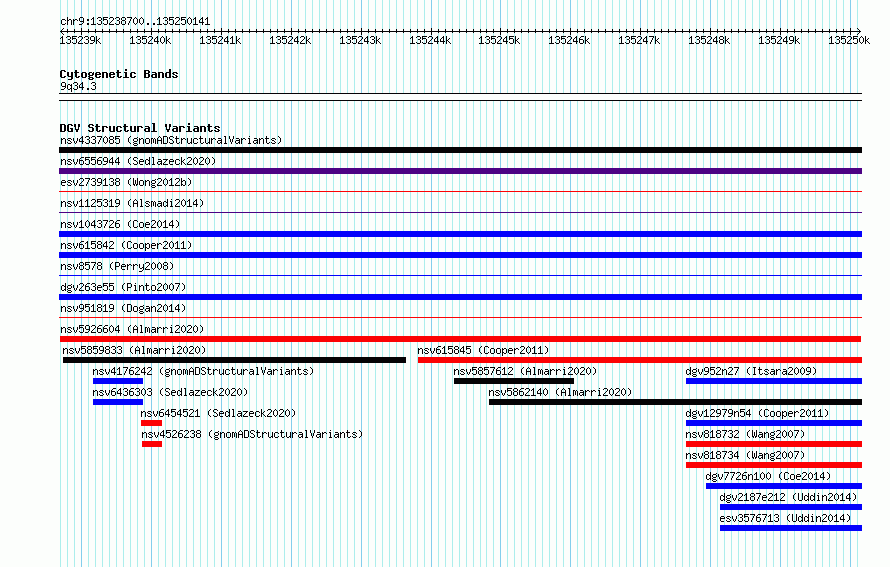Select the blue dgv12979n54 variant bar
This screenshot has height=567, width=890.
(774, 423)
